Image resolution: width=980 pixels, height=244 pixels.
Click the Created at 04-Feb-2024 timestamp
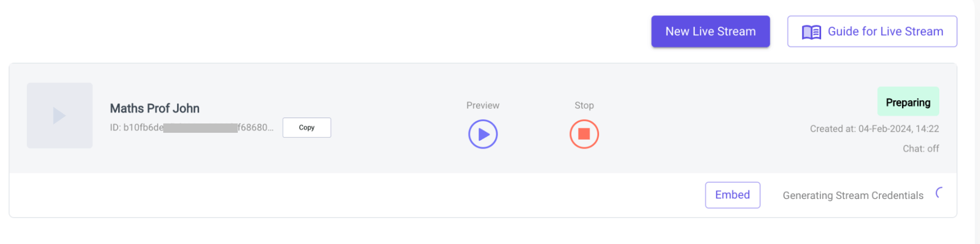pyautogui.click(x=874, y=129)
